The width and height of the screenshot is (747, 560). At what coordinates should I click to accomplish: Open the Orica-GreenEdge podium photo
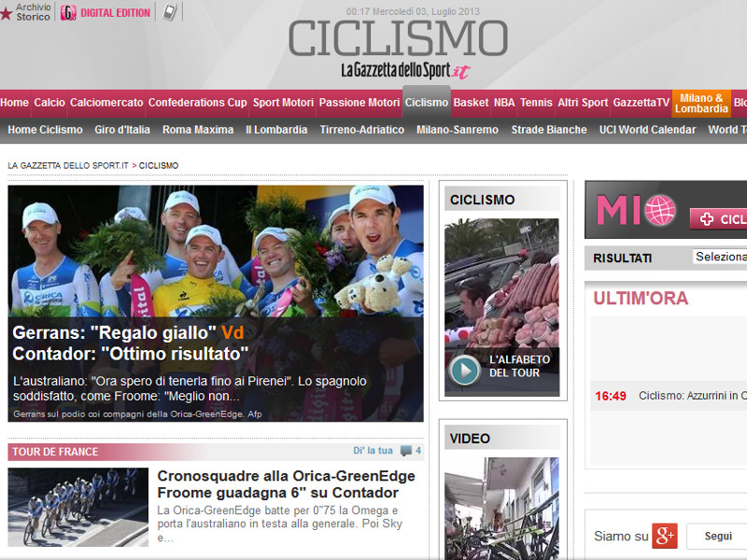pos(216,251)
